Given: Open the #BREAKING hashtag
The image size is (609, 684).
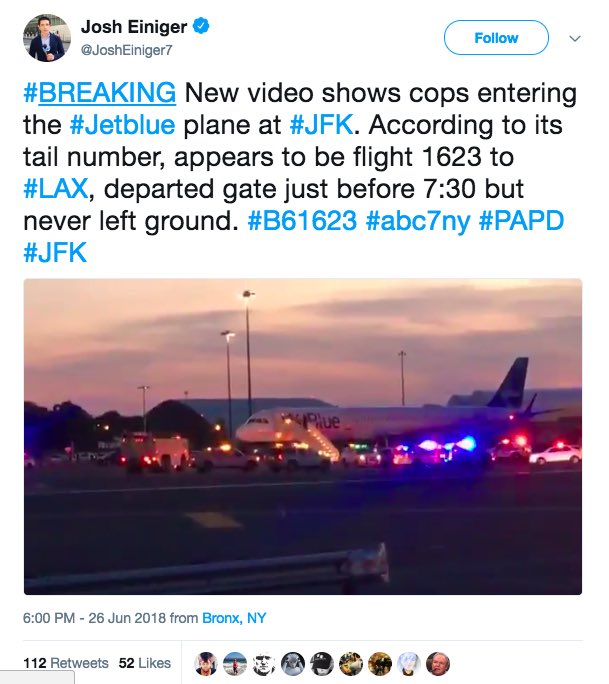Looking at the screenshot, I should (99, 93).
